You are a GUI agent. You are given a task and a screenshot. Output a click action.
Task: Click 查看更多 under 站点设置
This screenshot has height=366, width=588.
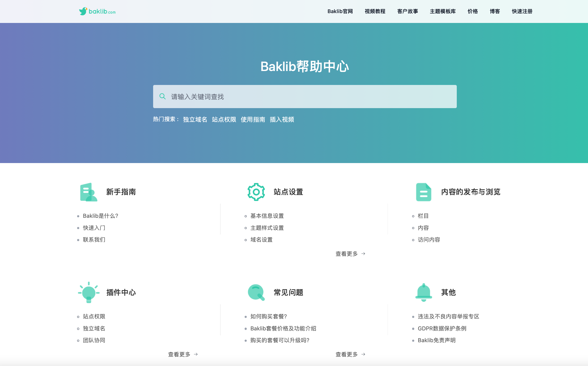(346, 254)
